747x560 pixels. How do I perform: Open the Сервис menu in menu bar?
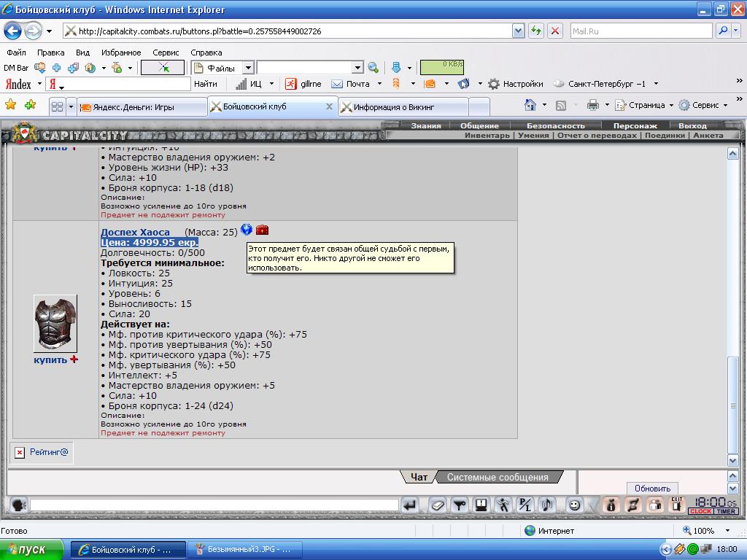click(166, 52)
